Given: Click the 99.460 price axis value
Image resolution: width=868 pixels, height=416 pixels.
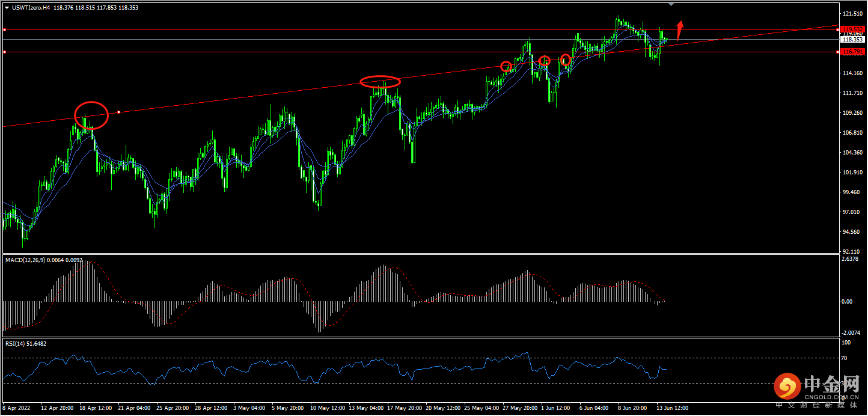Looking at the screenshot, I should (x=851, y=192).
